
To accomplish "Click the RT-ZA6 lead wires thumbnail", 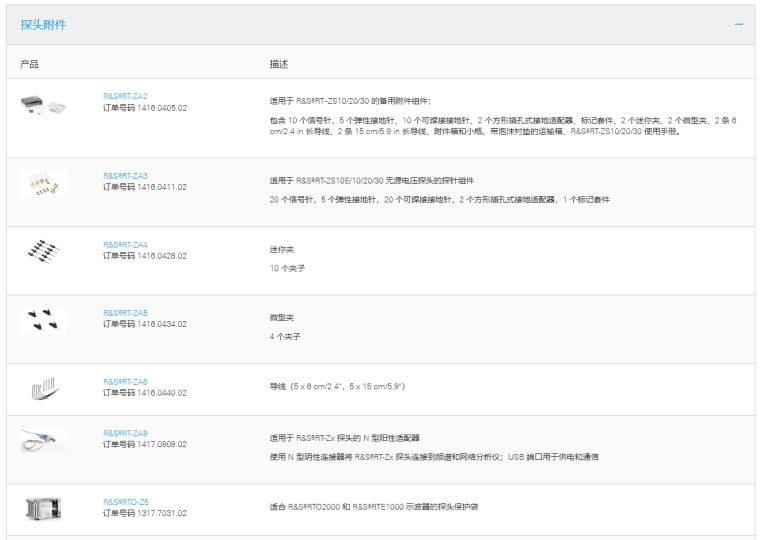I will [x=43, y=388].
